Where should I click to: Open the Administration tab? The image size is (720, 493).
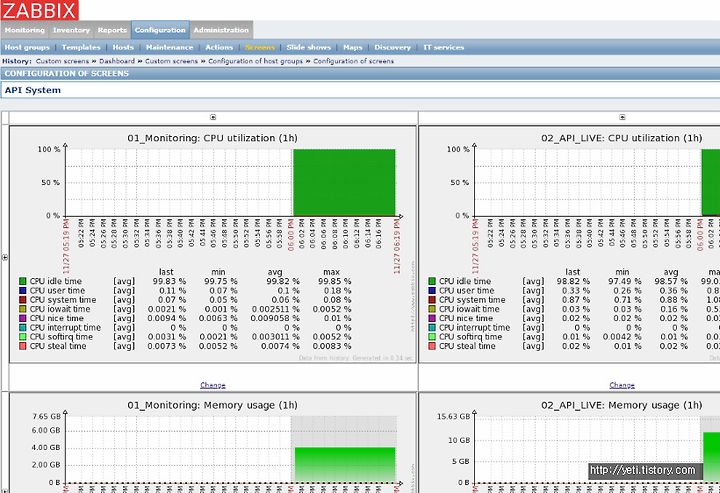(x=221, y=30)
